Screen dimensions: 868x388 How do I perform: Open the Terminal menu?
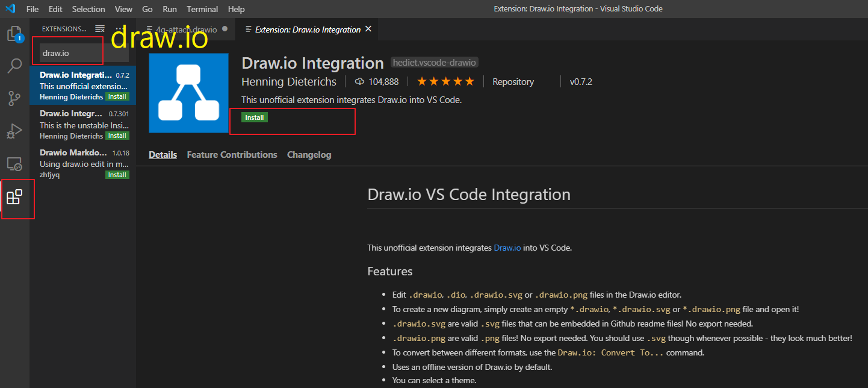tap(202, 9)
